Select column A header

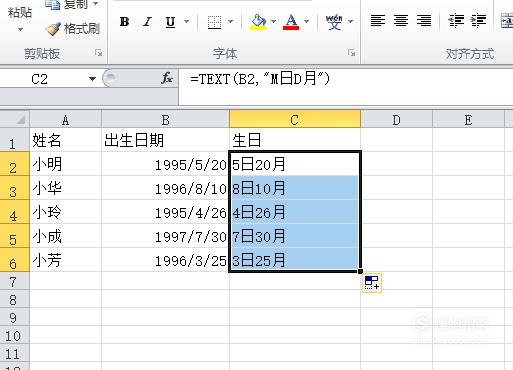65,120
